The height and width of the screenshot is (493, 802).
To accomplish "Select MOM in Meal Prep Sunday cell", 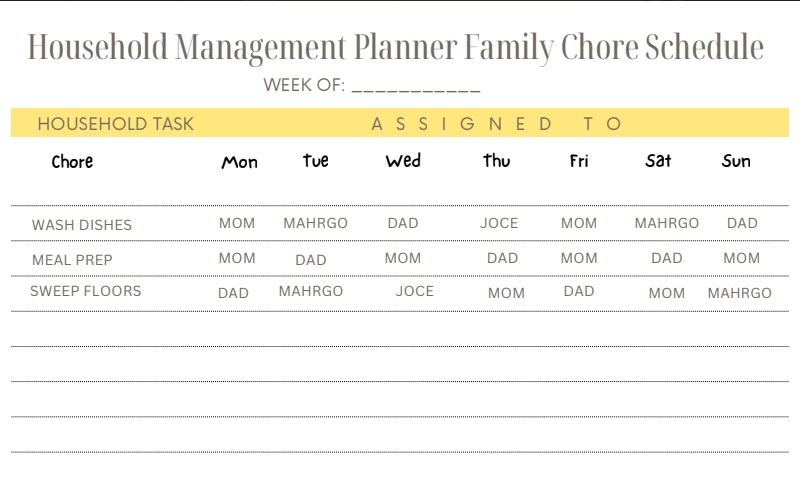I will point(742,258).
